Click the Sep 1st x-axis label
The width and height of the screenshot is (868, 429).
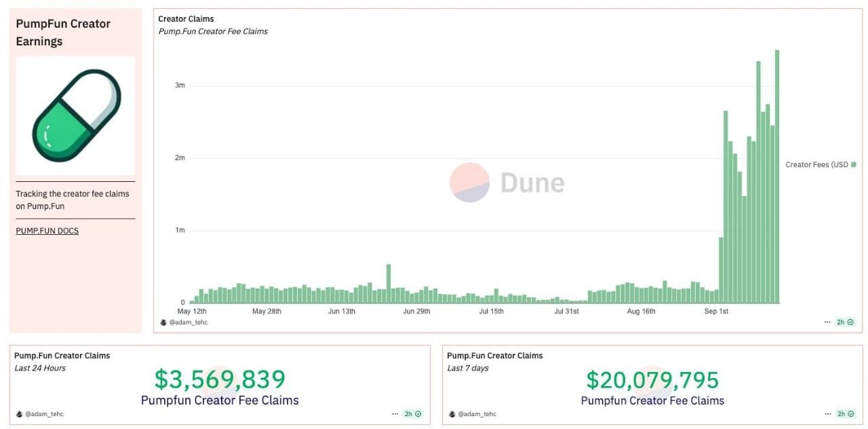(x=717, y=312)
